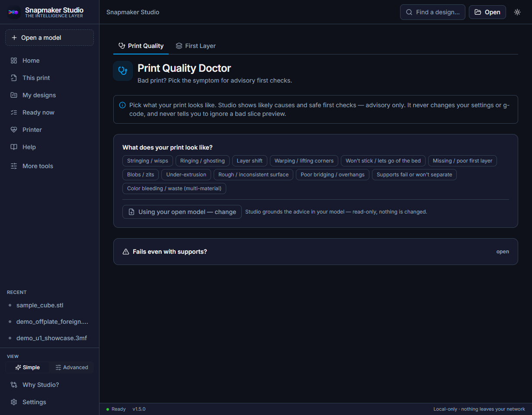532x415 pixels.
Task: Pick the Poor bridging / overhangs symptom
Action: (333, 175)
